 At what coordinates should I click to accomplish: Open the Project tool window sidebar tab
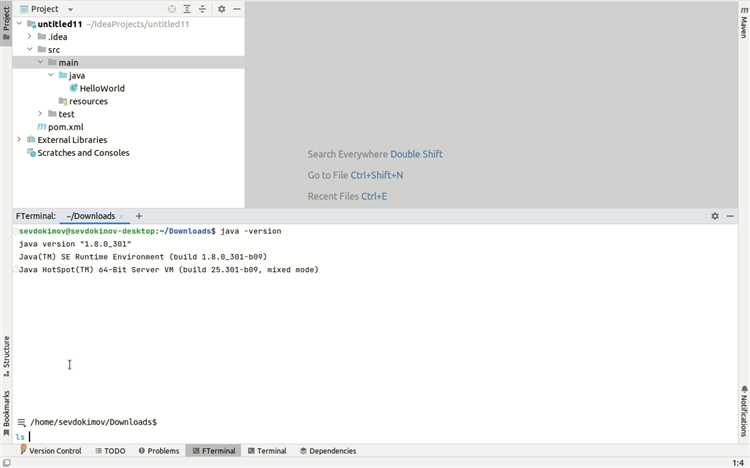coord(6,23)
